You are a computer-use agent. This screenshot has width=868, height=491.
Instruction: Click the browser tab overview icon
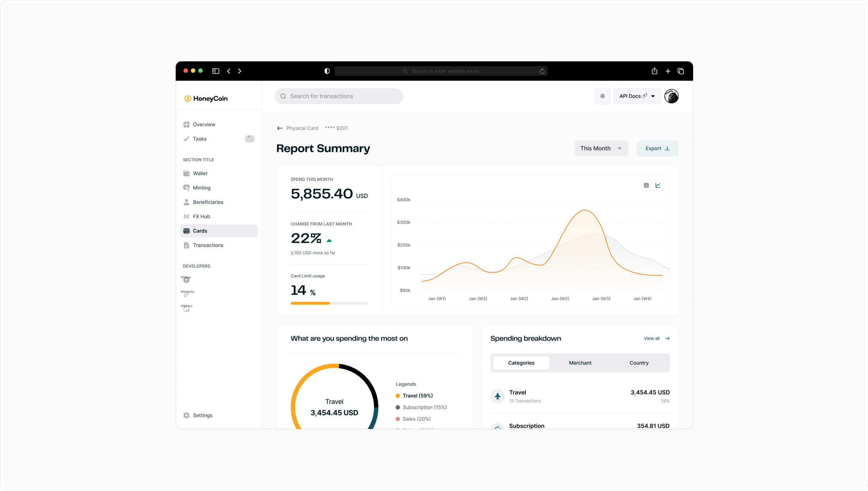click(681, 71)
